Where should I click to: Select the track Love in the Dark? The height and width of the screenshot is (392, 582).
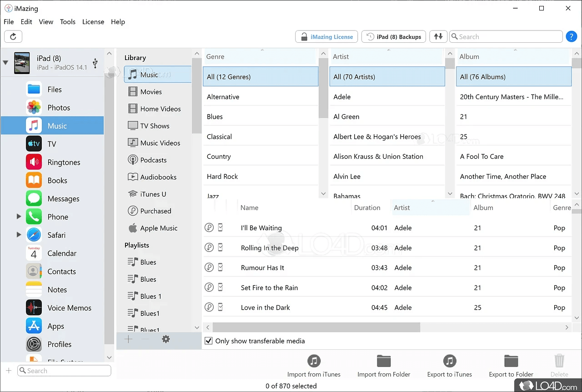pos(387,308)
